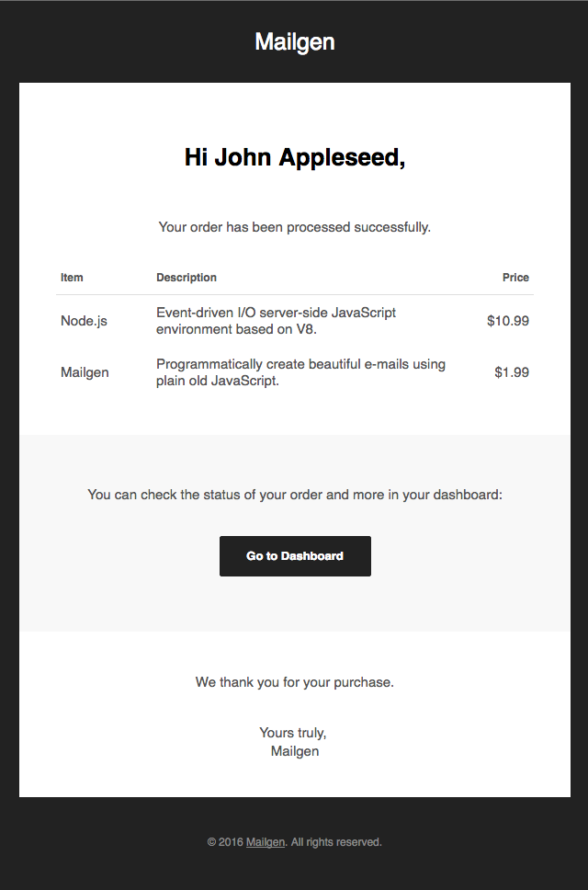Click the Go to Dashboard button
Screen dimensions: 588x890
295,556
